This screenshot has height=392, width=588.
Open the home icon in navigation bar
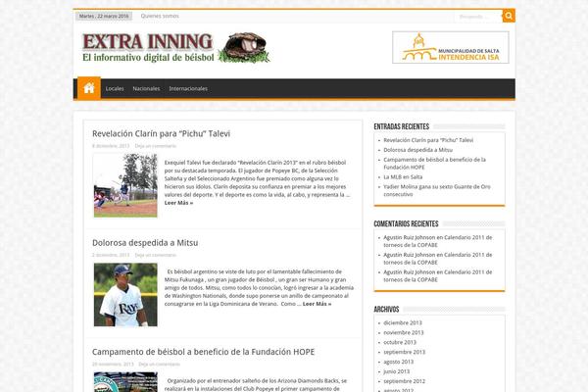click(89, 88)
